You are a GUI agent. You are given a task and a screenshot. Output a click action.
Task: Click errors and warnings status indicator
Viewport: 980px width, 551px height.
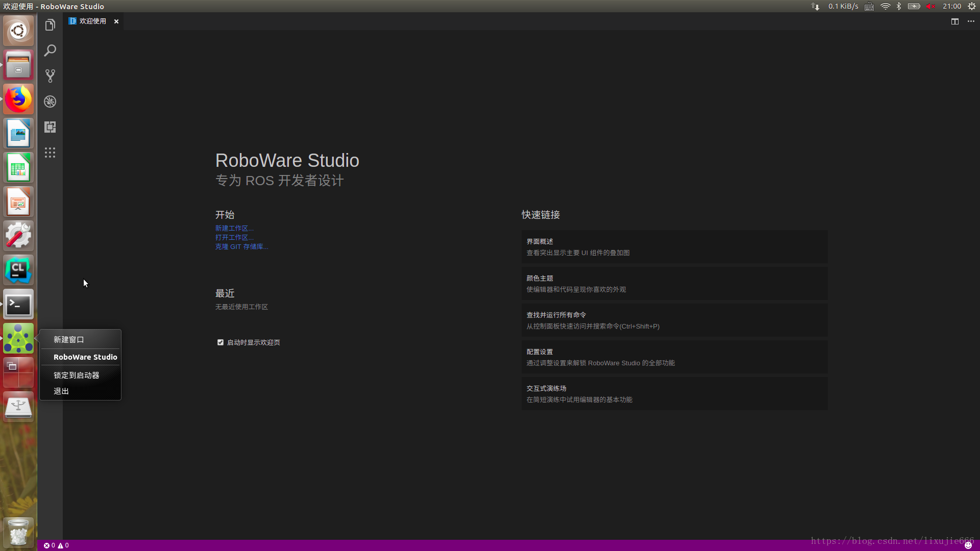click(x=56, y=545)
